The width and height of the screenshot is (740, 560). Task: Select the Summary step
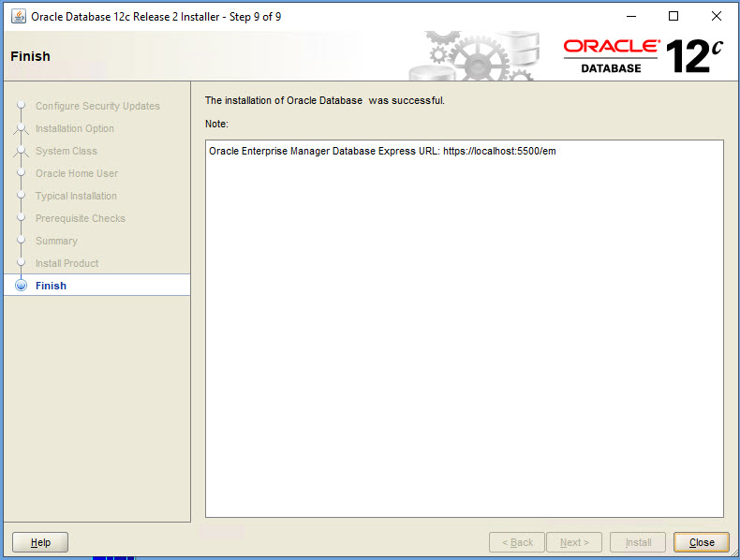tap(56, 241)
